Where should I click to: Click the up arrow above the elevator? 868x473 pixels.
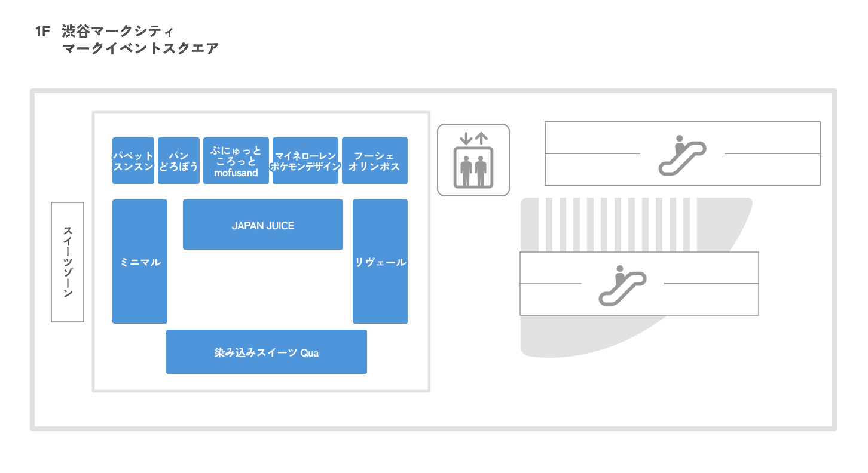pyautogui.click(x=481, y=138)
